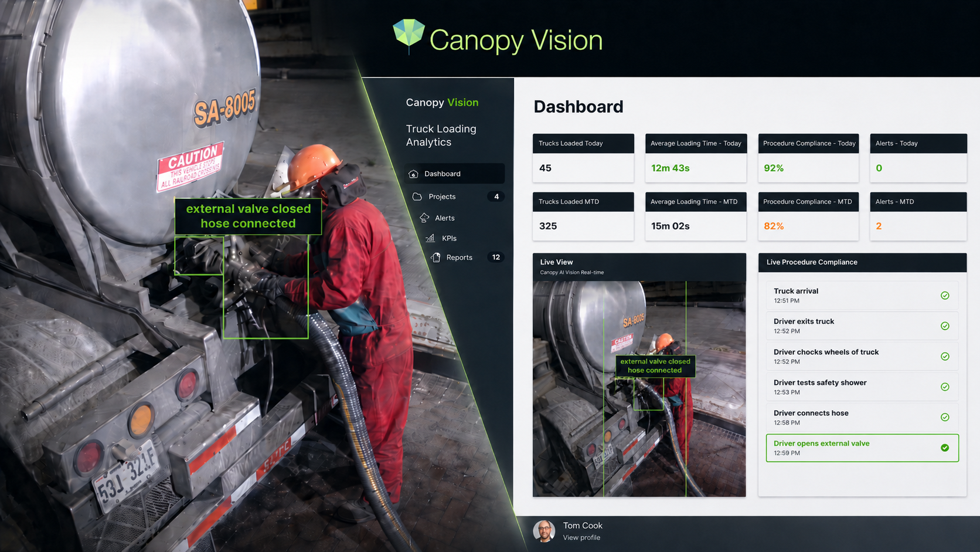Click the Trucks Loaded Today card header

pos(583,144)
